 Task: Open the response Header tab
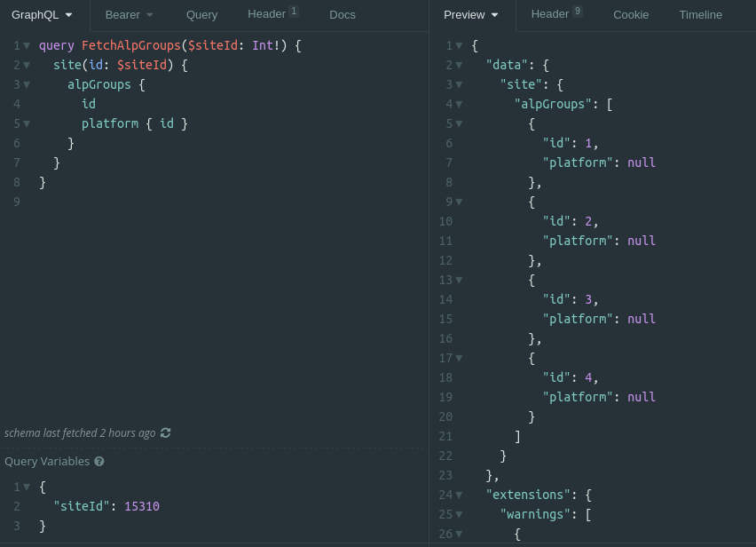coord(557,14)
